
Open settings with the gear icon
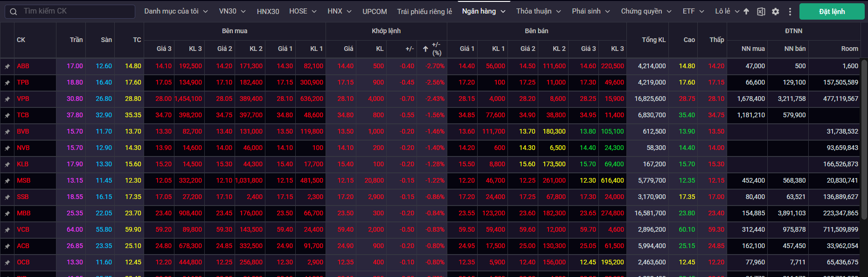pyautogui.click(x=775, y=12)
